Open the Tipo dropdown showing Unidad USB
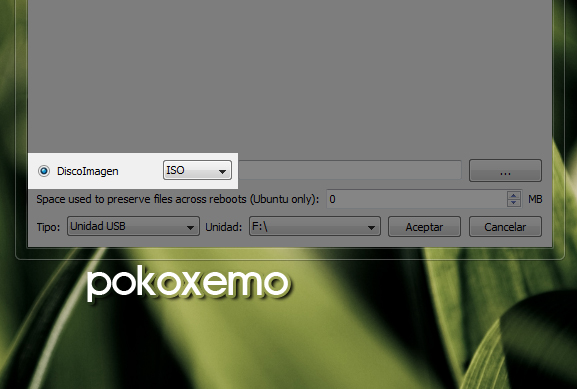This screenshot has width=577, height=389. tap(133, 226)
